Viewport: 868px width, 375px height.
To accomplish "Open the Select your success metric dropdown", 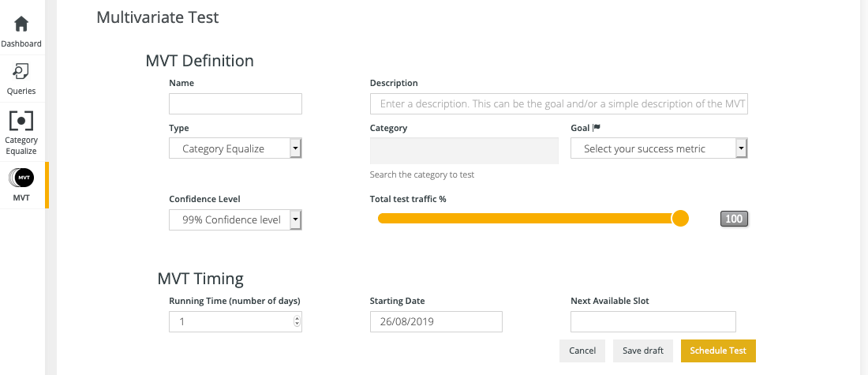I will [x=659, y=148].
